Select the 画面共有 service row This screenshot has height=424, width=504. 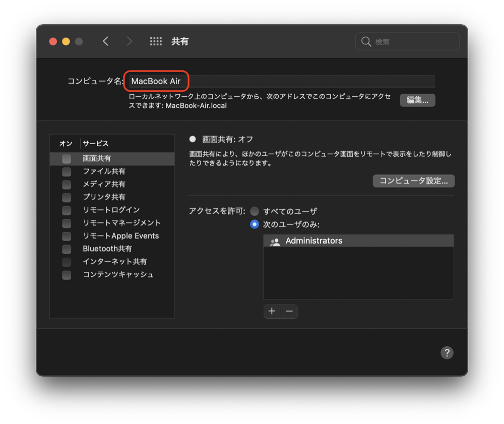[112, 158]
